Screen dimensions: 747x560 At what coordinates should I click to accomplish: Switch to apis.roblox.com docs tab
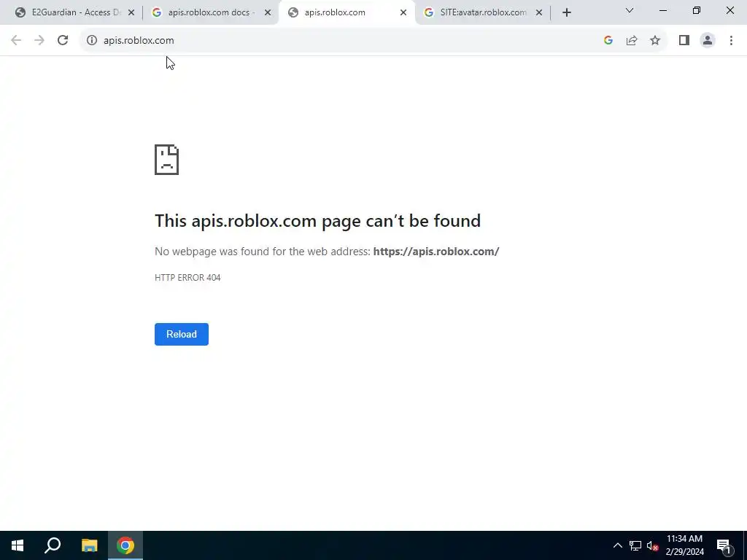210,13
